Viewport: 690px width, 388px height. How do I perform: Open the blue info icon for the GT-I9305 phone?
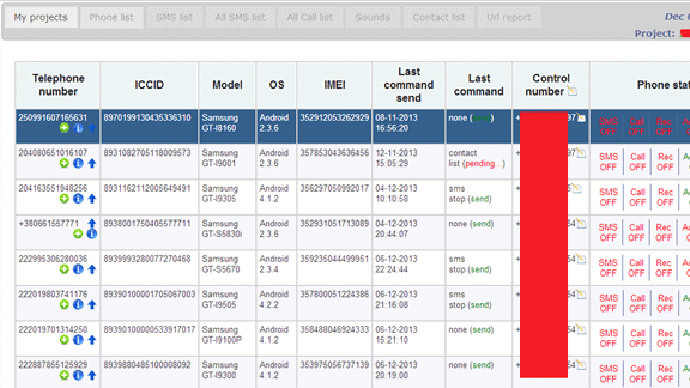coord(78,199)
